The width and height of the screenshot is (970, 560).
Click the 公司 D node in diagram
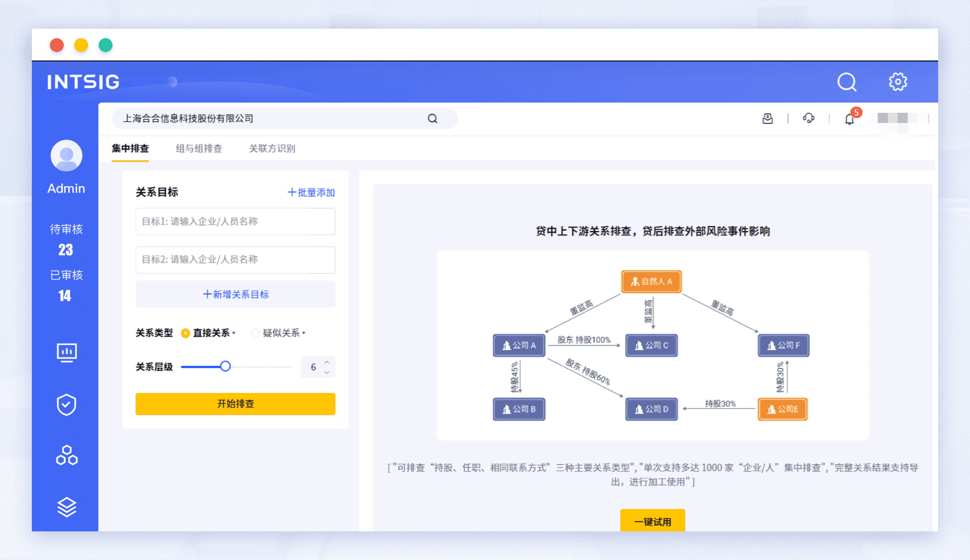coord(652,409)
